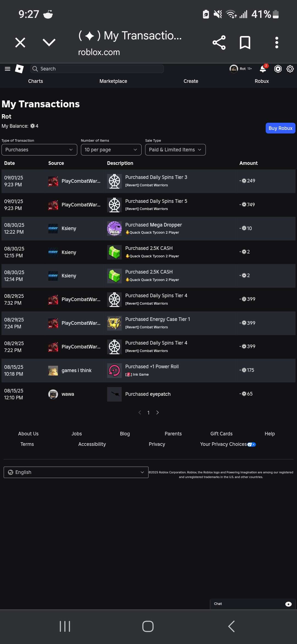Screen dimensions: 297x644
Task: Open the Roblox hamburger navigation menu
Action: (x=7, y=69)
